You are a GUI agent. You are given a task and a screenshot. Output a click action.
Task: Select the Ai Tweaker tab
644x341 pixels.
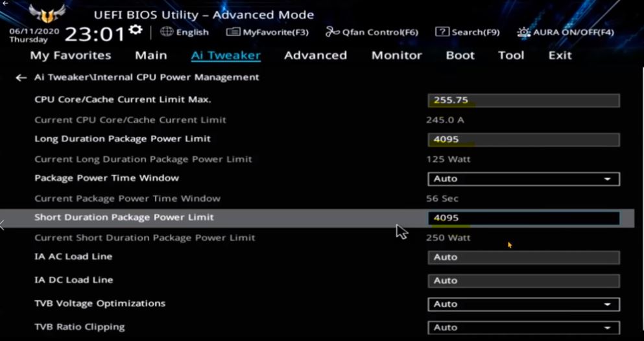(226, 55)
